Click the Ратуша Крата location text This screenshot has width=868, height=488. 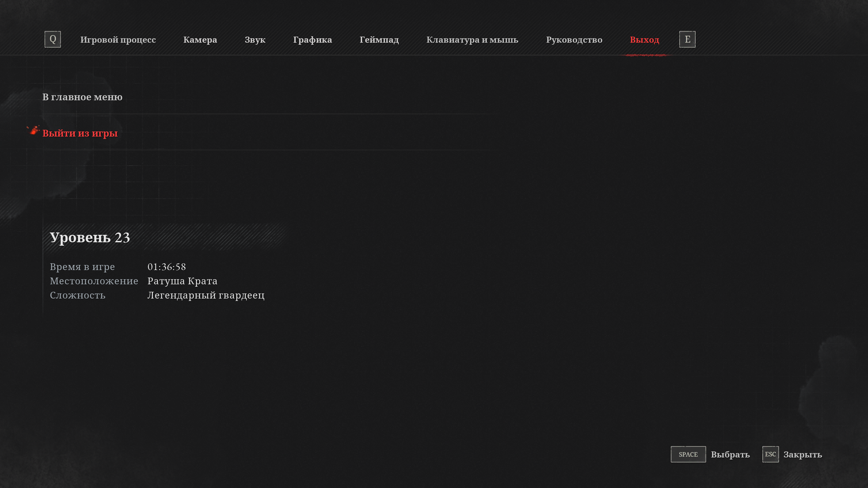pos(182,281)
